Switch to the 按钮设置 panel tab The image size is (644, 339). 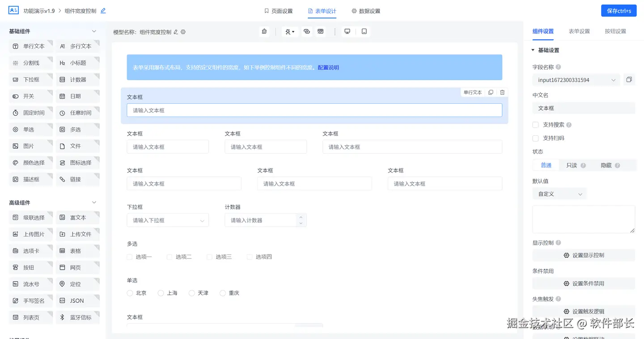pyautogui.click(x=615, y=31)
